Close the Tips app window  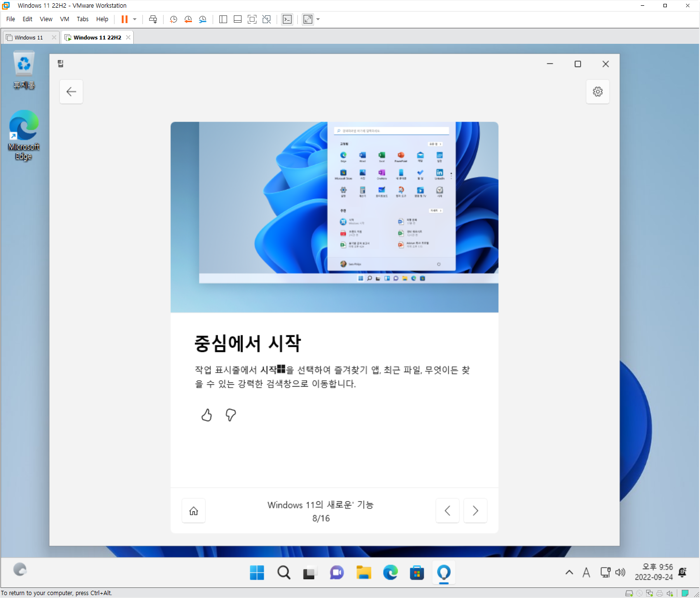tap(606, 64)
